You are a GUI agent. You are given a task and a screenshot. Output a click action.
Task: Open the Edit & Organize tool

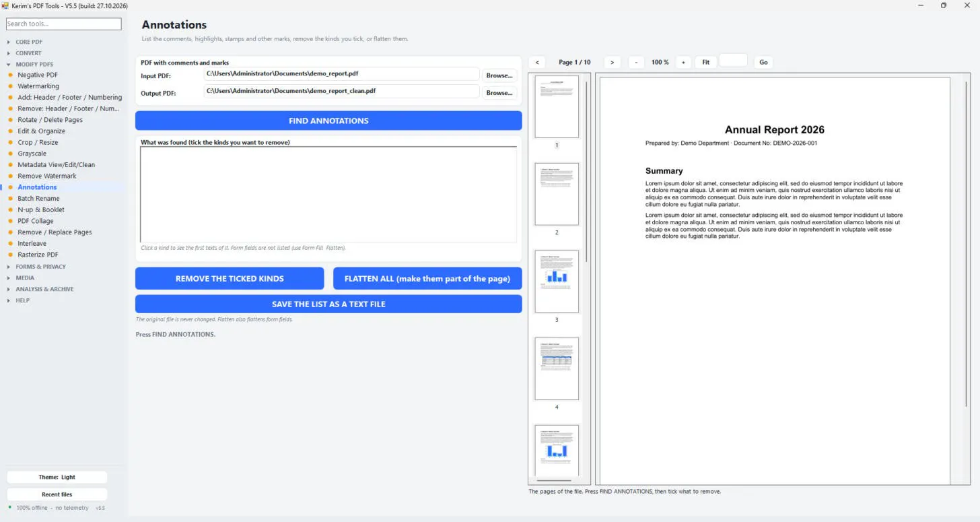coord(41,131)
